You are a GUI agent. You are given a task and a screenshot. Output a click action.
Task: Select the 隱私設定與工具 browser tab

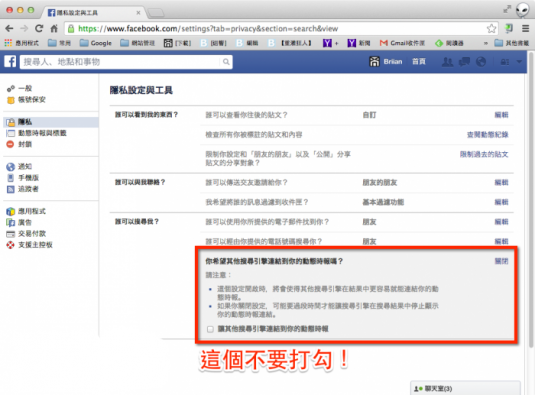point(94,13)
